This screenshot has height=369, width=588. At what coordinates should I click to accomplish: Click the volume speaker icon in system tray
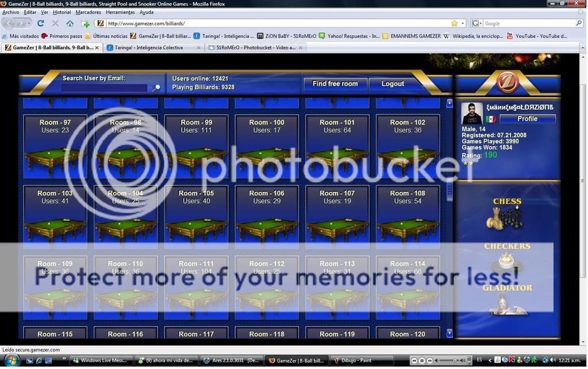[553, 360]
